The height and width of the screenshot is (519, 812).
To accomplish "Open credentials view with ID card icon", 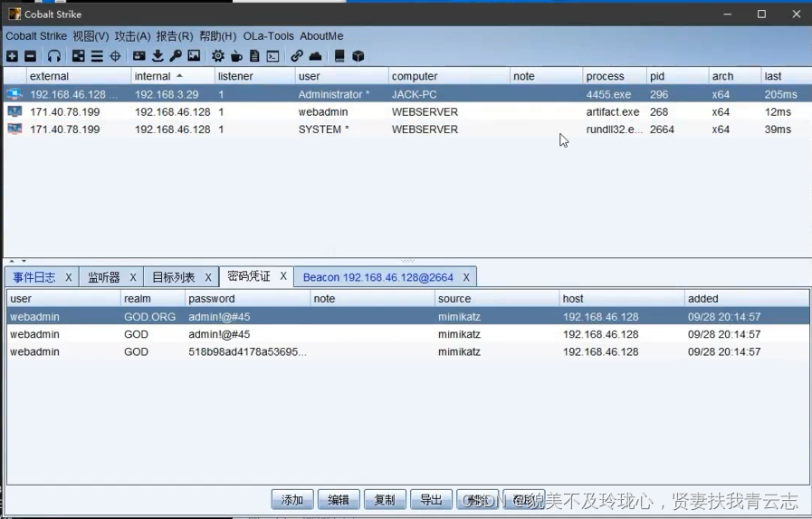I will tap(139, 56).
